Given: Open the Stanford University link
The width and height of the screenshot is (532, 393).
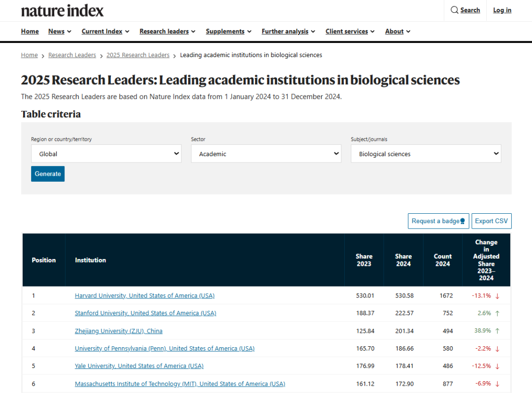Looking at the screenshot, I should point(145,313).
